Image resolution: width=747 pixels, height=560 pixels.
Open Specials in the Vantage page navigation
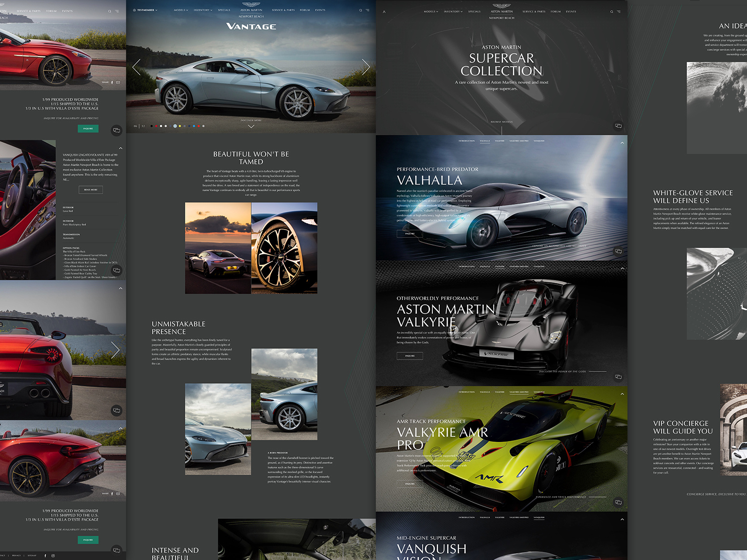pyautogui.click(x=224, y=10)
